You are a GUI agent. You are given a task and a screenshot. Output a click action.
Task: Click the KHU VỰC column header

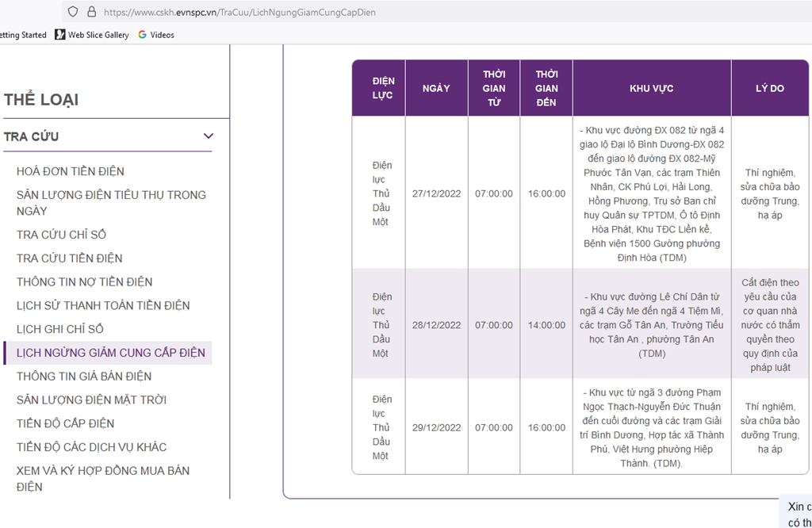click(x=652, y=88)
